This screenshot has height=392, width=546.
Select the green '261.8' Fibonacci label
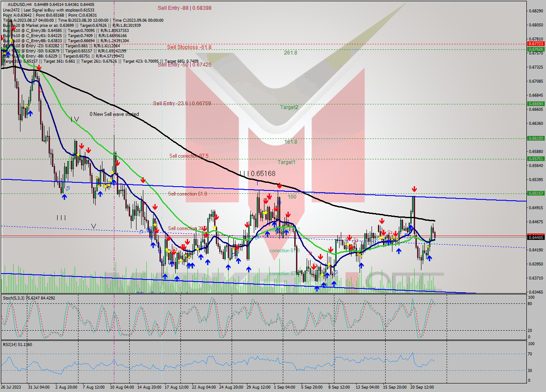pos(290,53)
